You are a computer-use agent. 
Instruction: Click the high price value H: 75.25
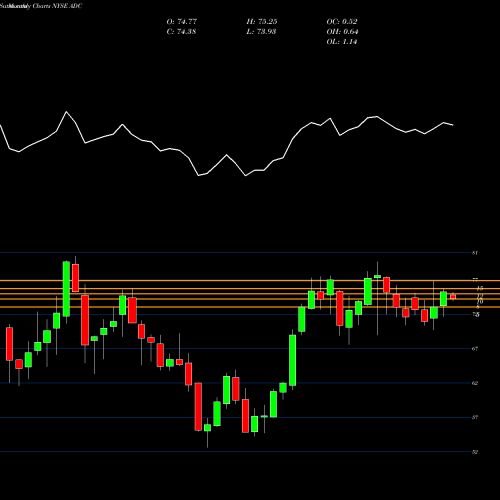[262, 22]
